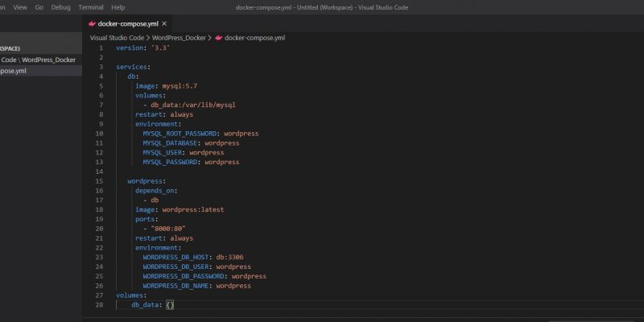Click 'MYSQL_USER' key
The width and height of the screenshot is (644, 322).
point(163,152)
